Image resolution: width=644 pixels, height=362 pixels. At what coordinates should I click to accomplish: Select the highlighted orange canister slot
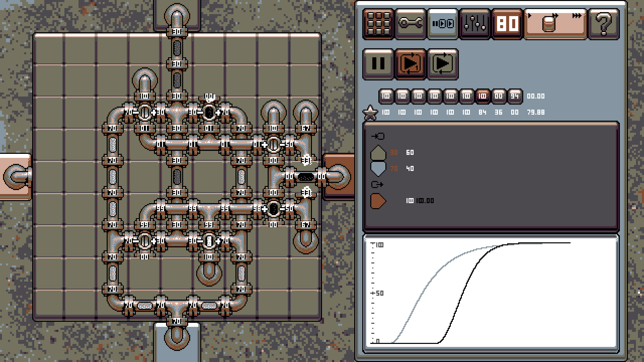pos(482,96)
